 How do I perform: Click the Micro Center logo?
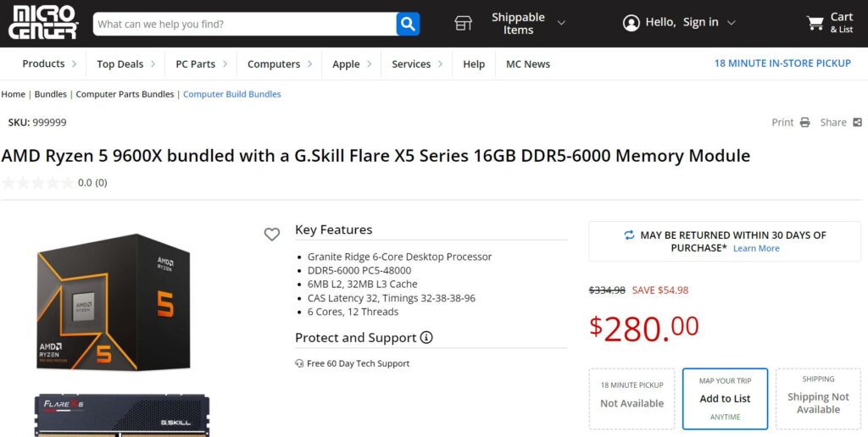[44, 23]
